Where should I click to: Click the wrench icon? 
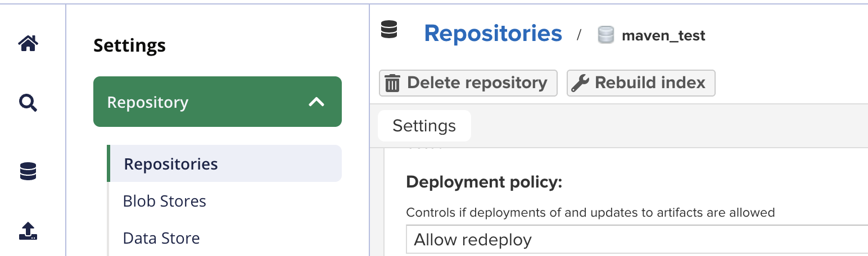point(580,83)
